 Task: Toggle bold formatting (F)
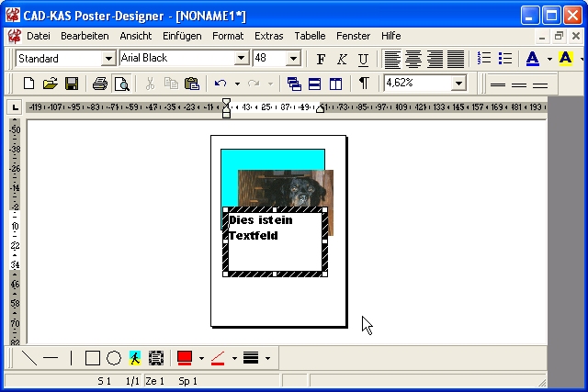[x=321, y=59]
